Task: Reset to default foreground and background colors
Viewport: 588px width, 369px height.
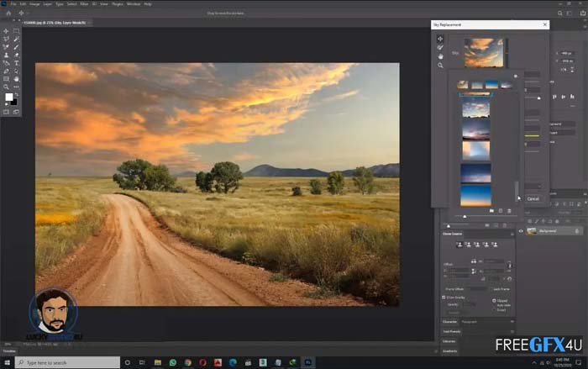Action: click(x=7, y=104)
